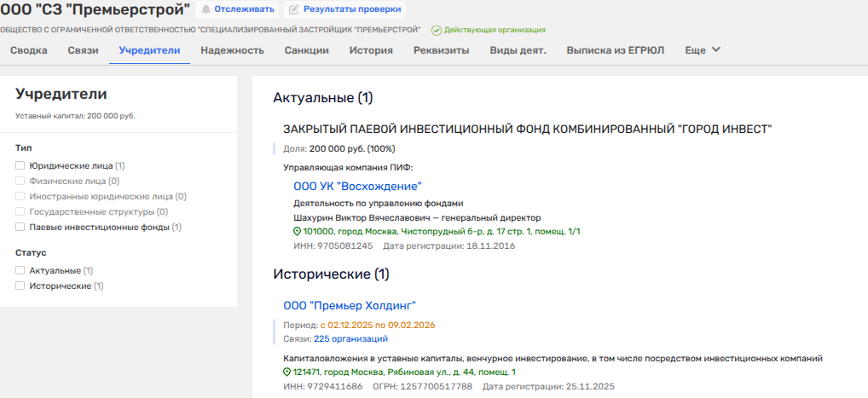This screenshot has width=868, height=398.
Task: Click the Актуальные (1) section heading
Action: [x=323, y=98]
